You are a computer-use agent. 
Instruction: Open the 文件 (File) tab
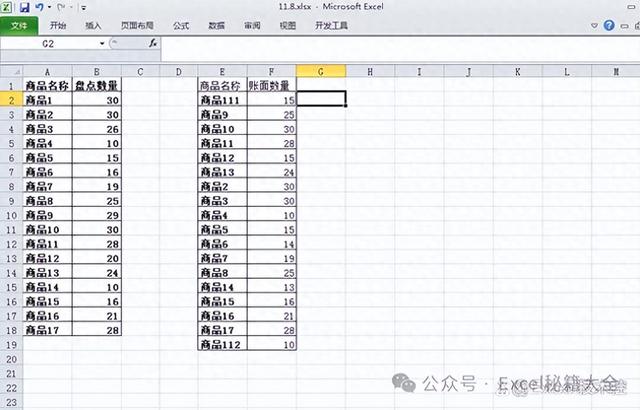tap(19, 26)
